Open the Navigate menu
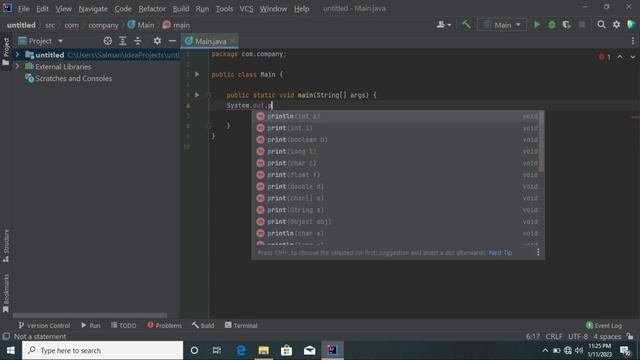This screenshot has height=360, width=640. (93, 9)
